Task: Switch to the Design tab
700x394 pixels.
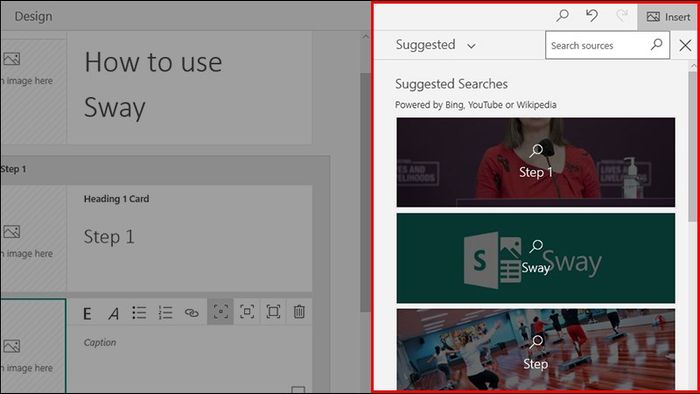Action: click(x=33, y=17)
